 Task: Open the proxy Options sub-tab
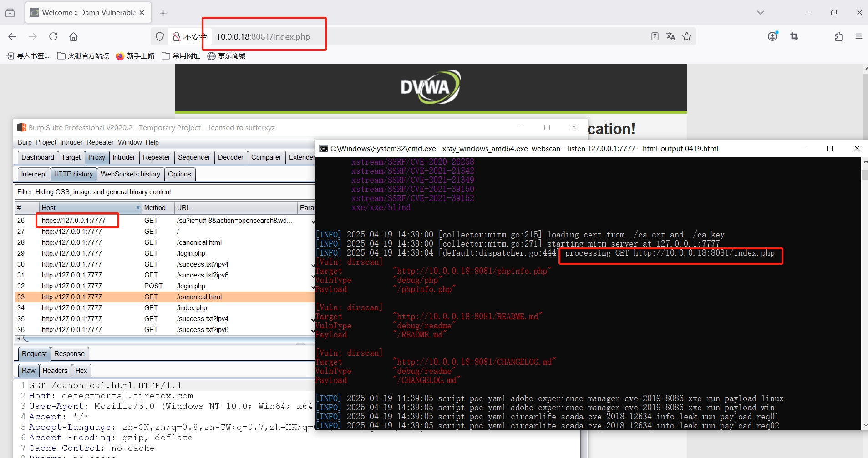tap(179, 174)
